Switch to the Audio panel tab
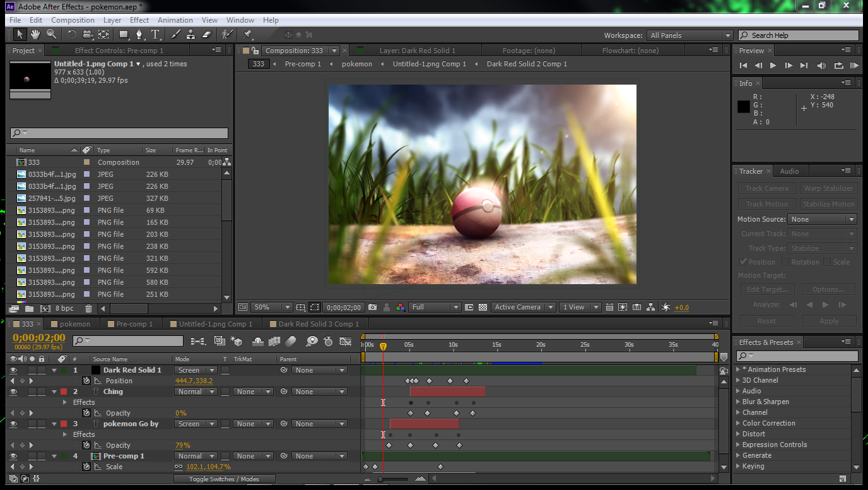 [x=789, y=171]
